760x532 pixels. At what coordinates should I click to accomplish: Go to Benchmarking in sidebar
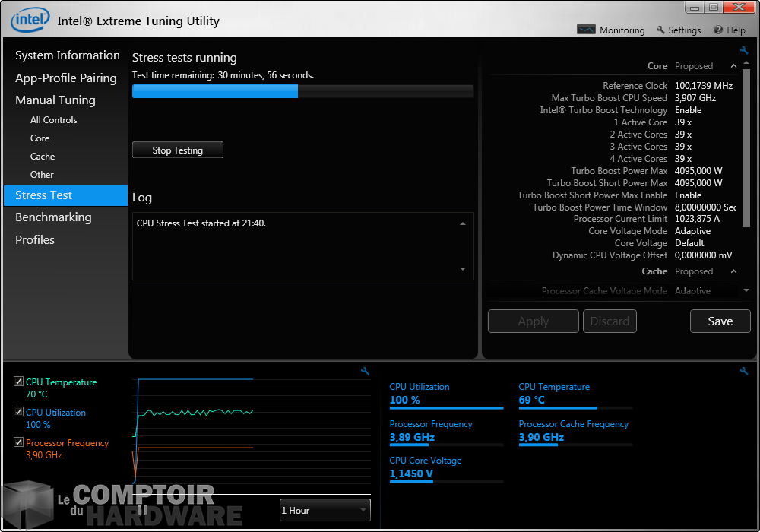[x=53, y=217]
